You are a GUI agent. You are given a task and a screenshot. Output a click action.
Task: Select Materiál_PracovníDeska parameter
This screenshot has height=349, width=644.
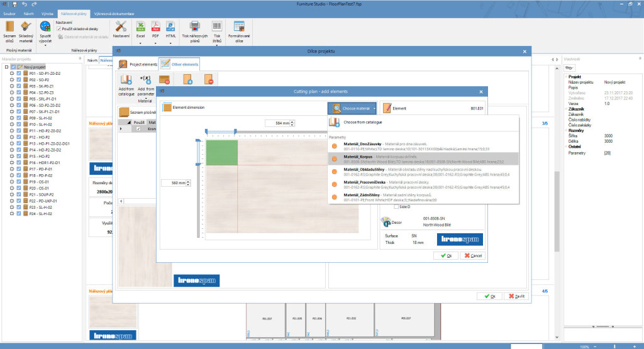click(423, 185)
